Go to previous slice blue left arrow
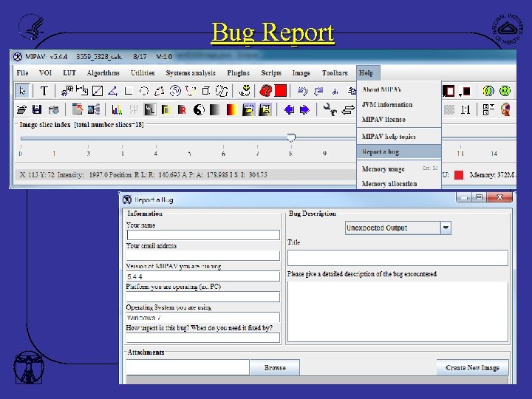This screenshot has height=399, width=532. click(x=289, y=109)
